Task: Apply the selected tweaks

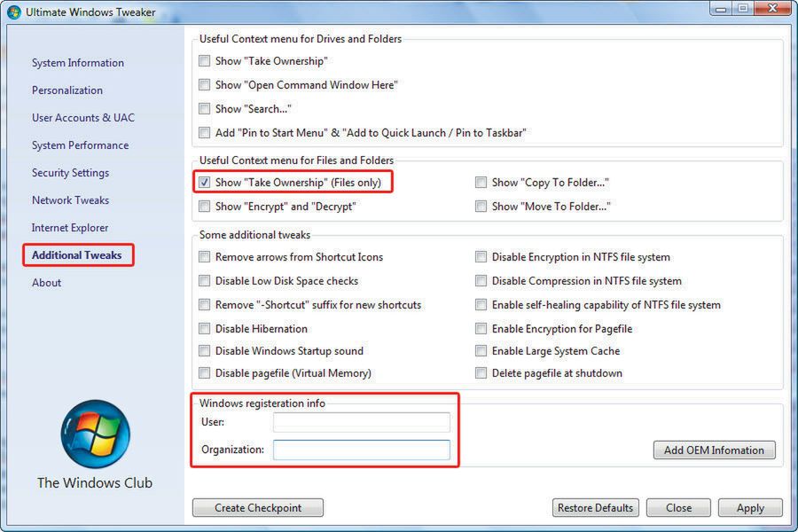Action: (x=750, y=507)
